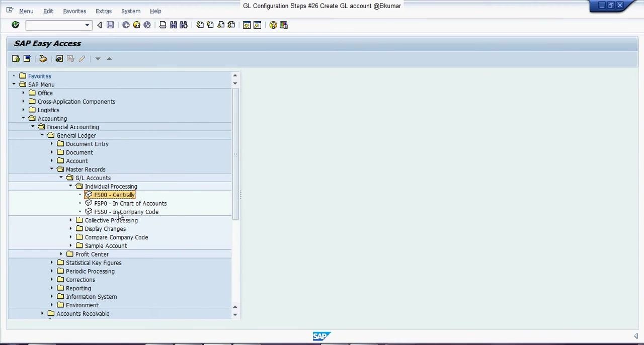Select FSP0 - In Chart of Accounts
The height and width of the screenshot is (345, 644).
130,204
